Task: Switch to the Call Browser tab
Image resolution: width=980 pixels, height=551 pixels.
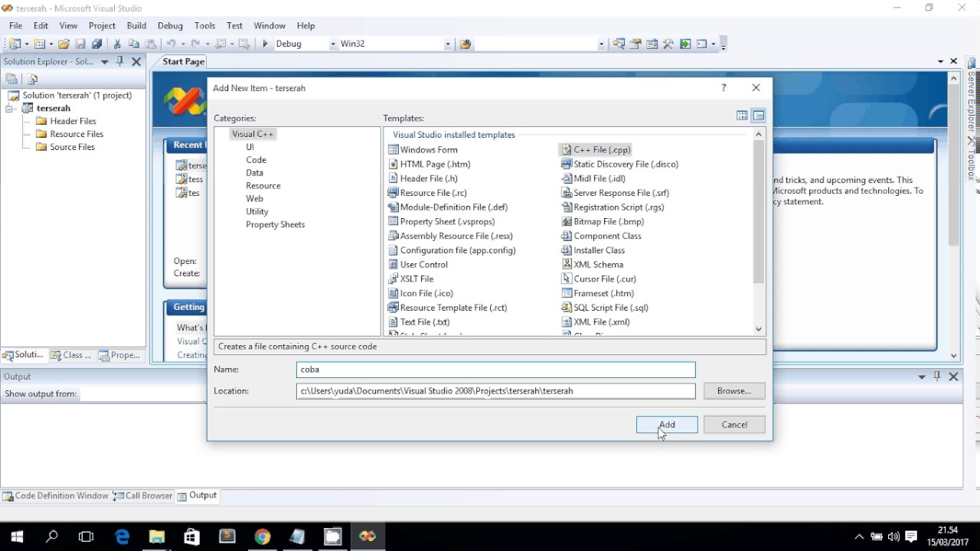Action: [142, 496]
